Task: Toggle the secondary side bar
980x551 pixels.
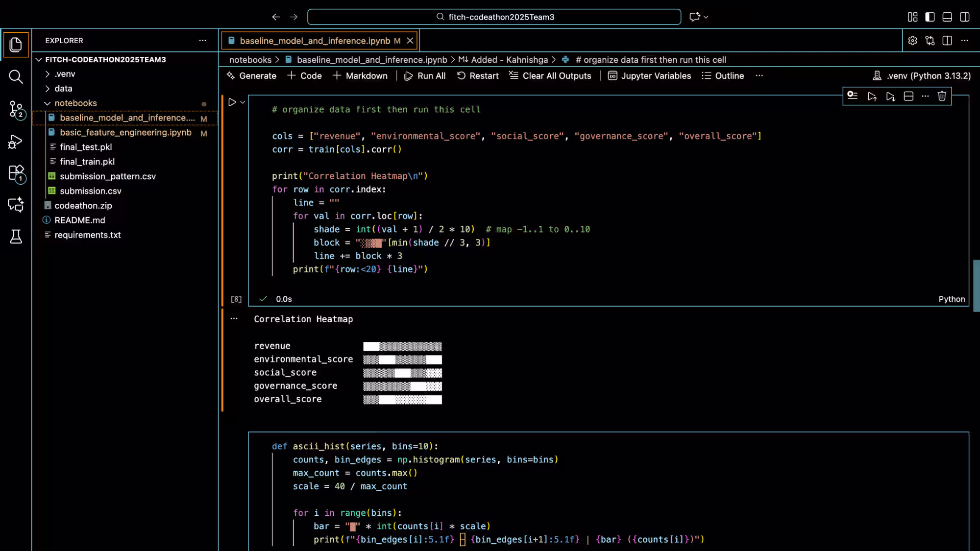Action: pyautogui.click(x=964, y=17)
